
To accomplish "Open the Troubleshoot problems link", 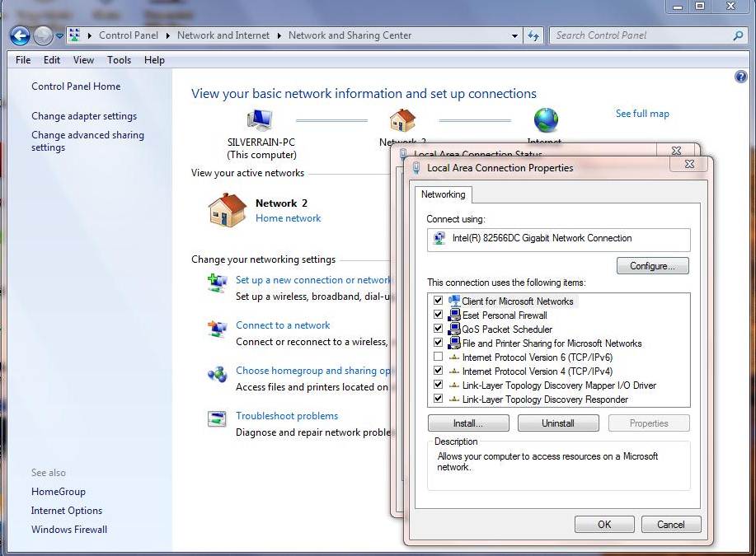I will coord(287,416).
